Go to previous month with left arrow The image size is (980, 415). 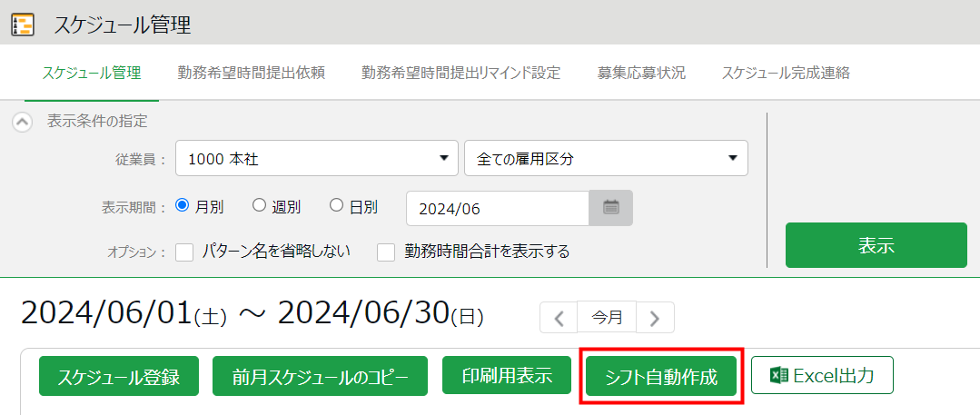(559, 318)
